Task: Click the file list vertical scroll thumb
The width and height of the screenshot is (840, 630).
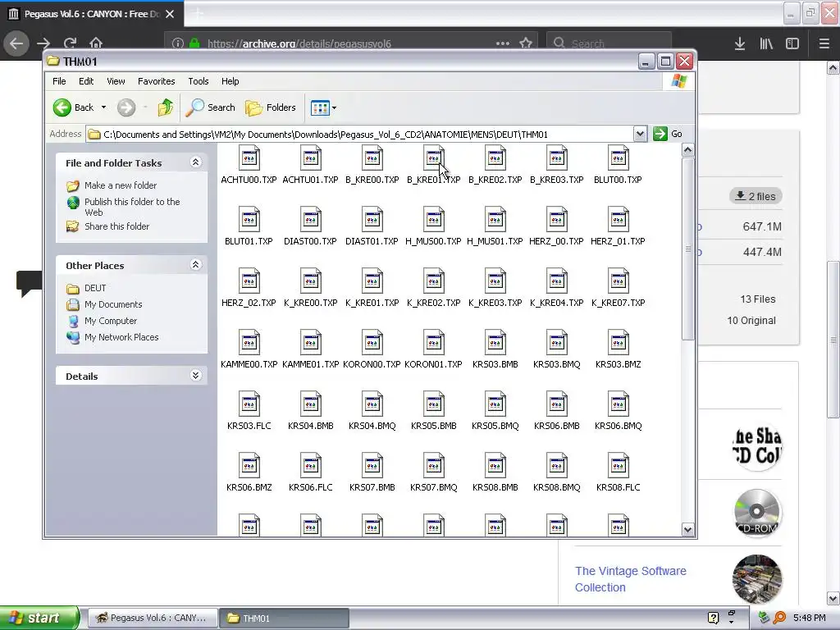Action: coord(688,248)
